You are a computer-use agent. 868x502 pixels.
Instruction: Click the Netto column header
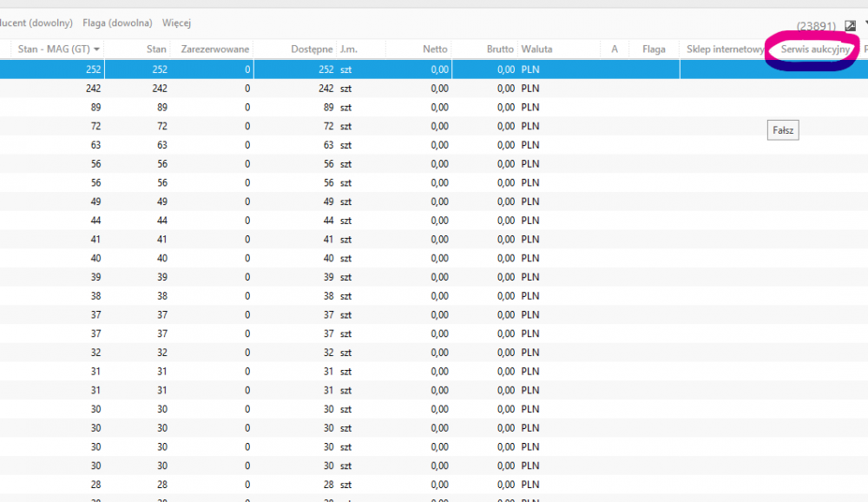(x=435, y=50)
